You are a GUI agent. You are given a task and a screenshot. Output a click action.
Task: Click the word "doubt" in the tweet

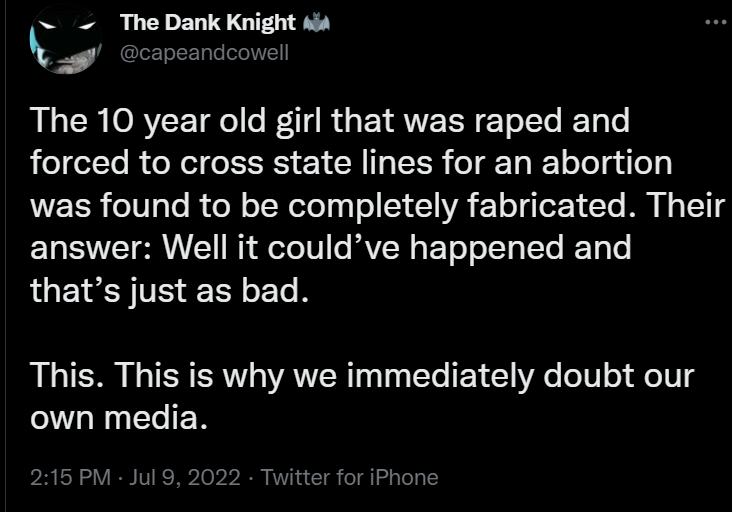click(591, 374)
